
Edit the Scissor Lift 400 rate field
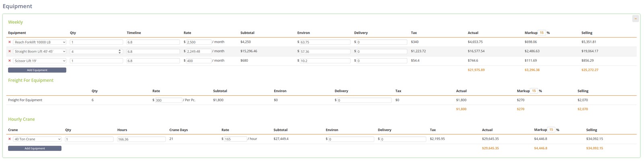coord(199,61)
